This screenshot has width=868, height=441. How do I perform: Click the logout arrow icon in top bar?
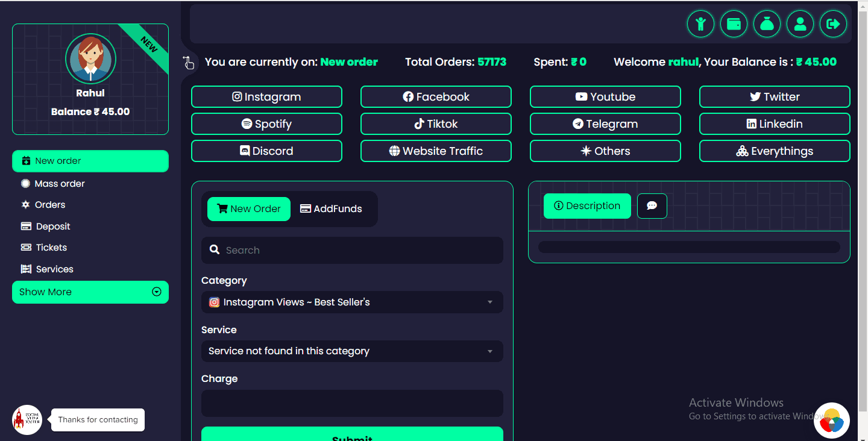(x=833, y=24)
